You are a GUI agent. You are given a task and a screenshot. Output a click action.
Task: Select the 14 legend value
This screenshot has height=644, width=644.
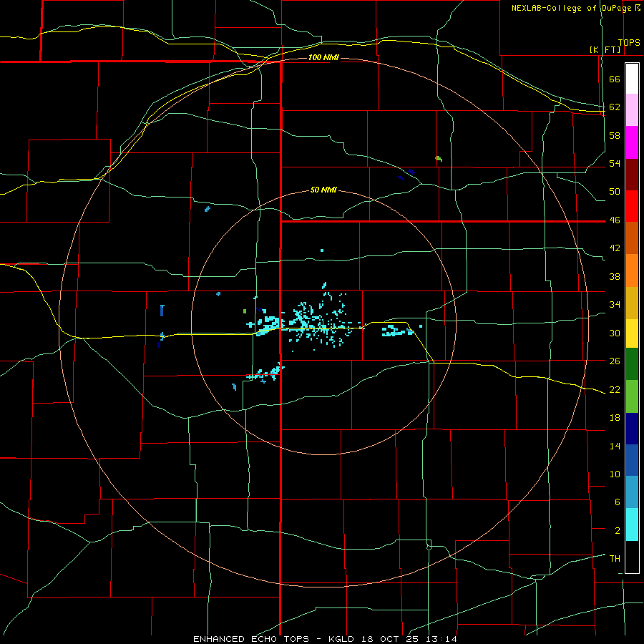[615, 446]
